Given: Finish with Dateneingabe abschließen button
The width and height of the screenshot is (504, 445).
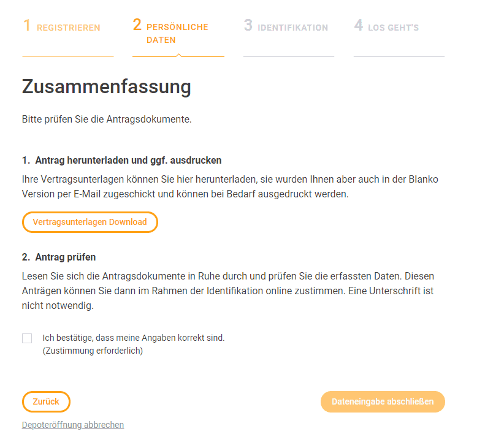Looking at the screenshot, I should coord(383,401).
